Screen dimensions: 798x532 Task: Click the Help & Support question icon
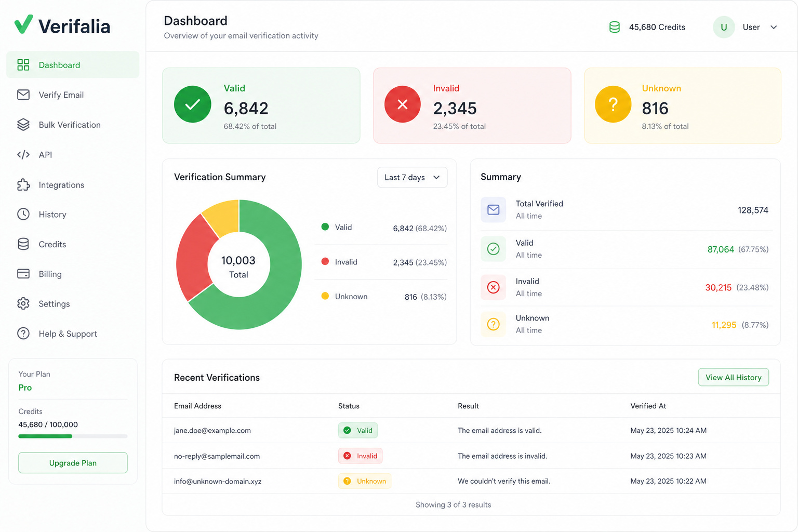(23, 334)
